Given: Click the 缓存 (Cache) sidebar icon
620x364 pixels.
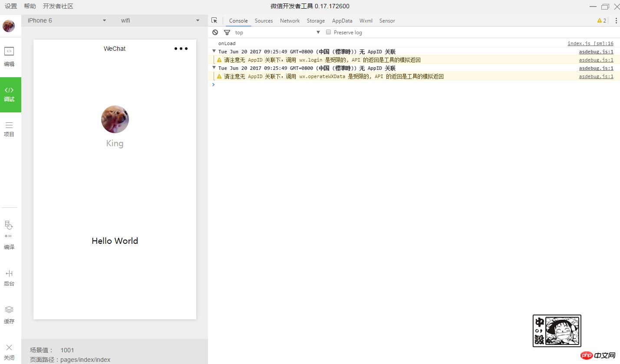Looking at the screenshot, I should 9,315.
